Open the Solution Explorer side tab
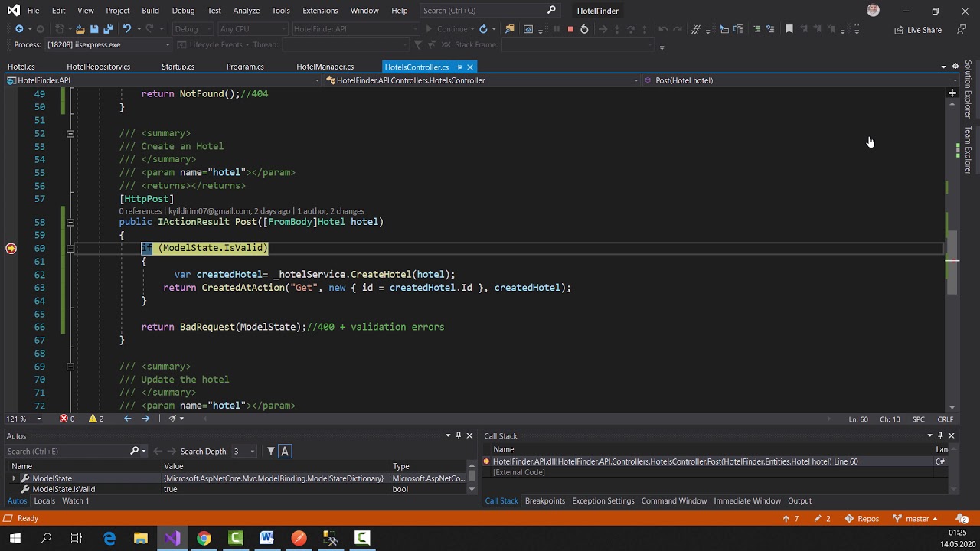 (x=968, y=90)
